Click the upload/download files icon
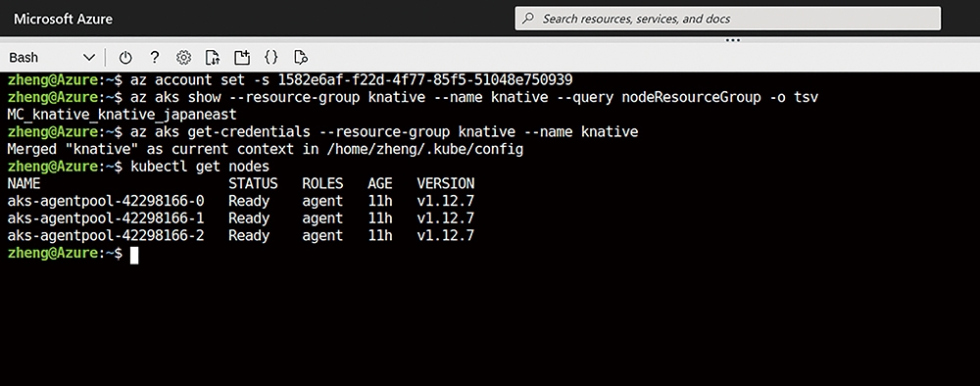980x386 pixels. point(213,58)
